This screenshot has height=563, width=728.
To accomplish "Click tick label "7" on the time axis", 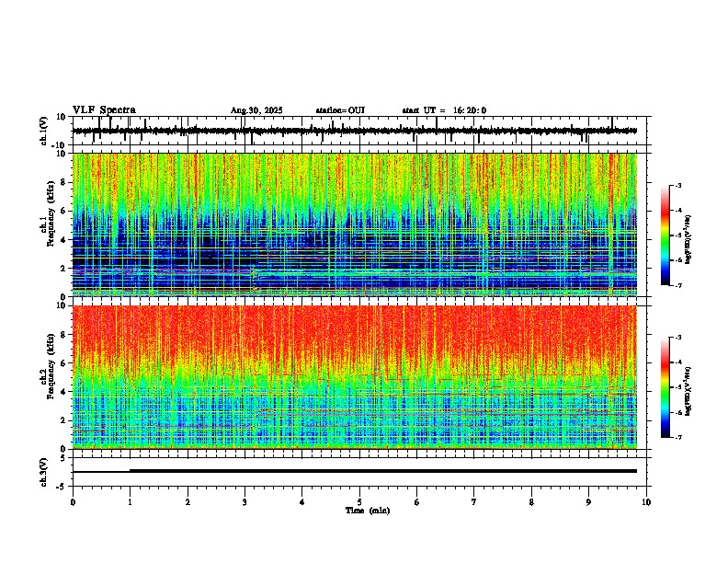I will pos(474,502).
